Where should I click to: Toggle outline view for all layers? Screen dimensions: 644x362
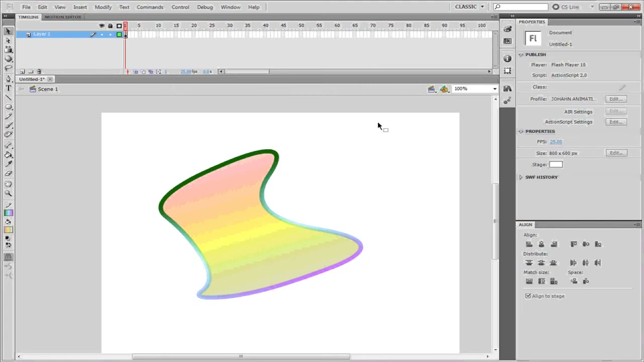tap(119, 26)
